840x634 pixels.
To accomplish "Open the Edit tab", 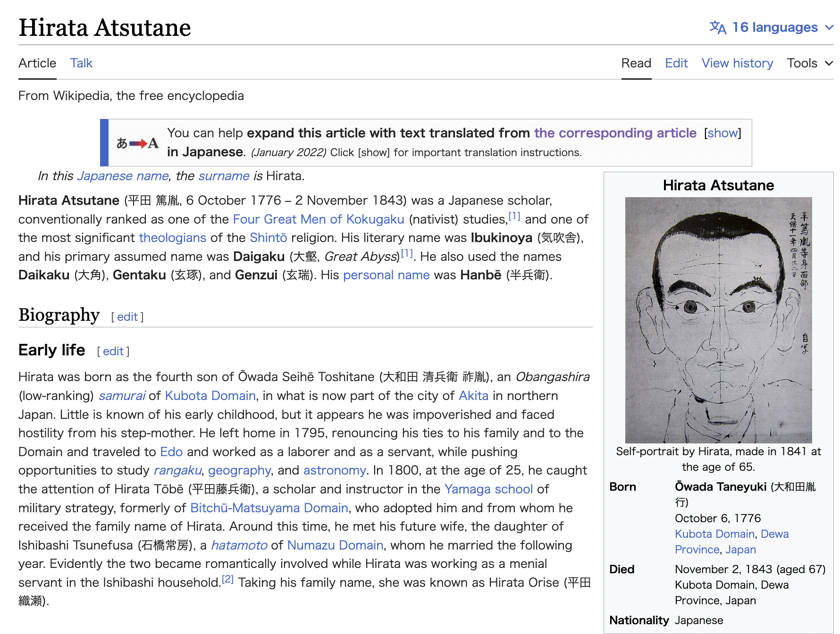I will pyautogui.click(x=676, y=63).
